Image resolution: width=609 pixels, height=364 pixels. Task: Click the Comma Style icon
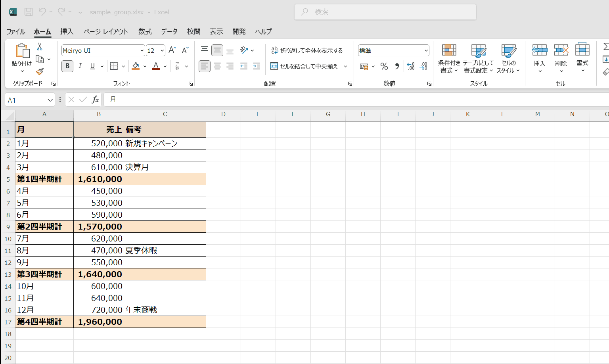pyautogui.click(x=397, y=66)
